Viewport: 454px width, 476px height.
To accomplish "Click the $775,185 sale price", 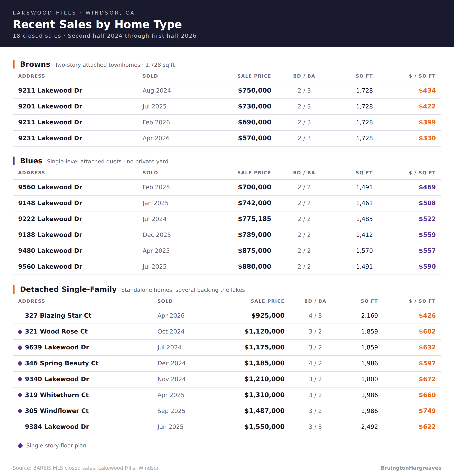I will click(255, 219).
